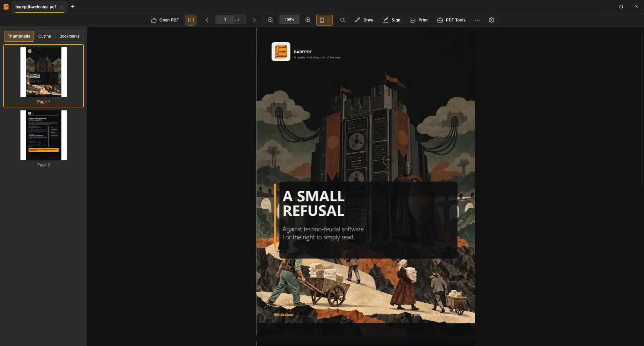
Task: Close the barepdf-welcome.pdf tab
Action: tap(61, 7)
